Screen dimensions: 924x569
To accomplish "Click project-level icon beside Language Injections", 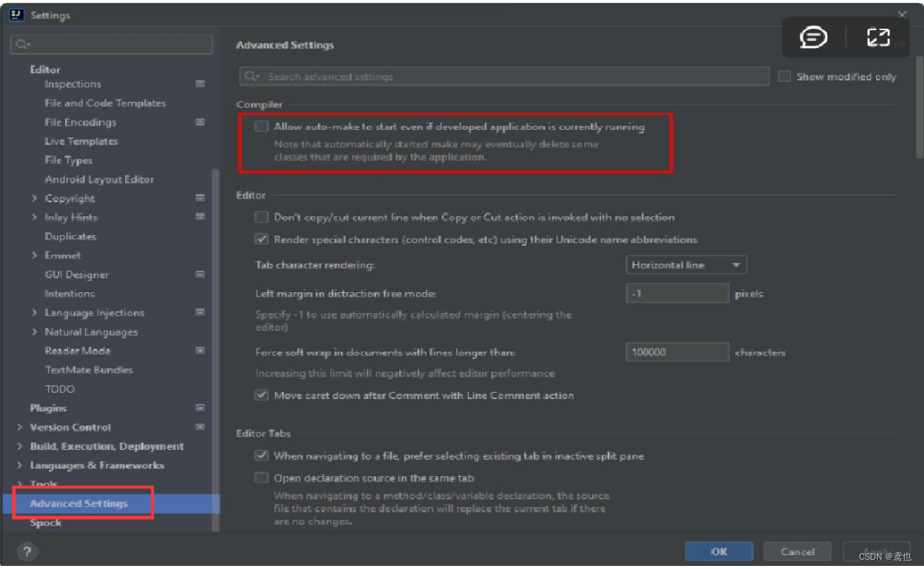I will click(200, 312).
